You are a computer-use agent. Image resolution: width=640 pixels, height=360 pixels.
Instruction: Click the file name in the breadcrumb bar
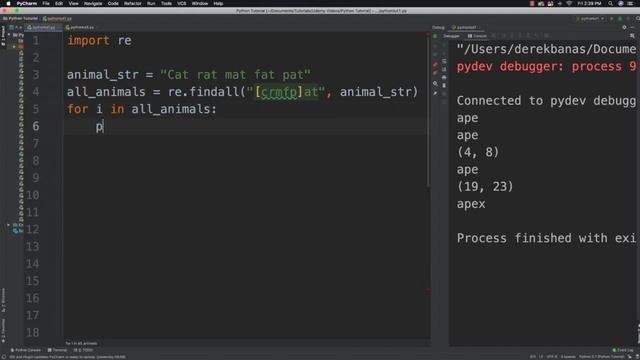pyautogui.click(x=58, y=18)
